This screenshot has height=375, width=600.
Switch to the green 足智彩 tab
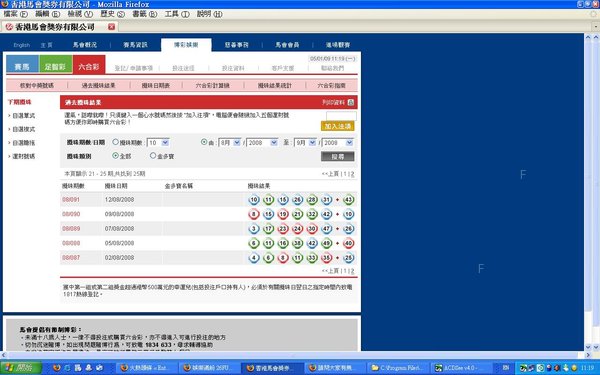[55, 64]
